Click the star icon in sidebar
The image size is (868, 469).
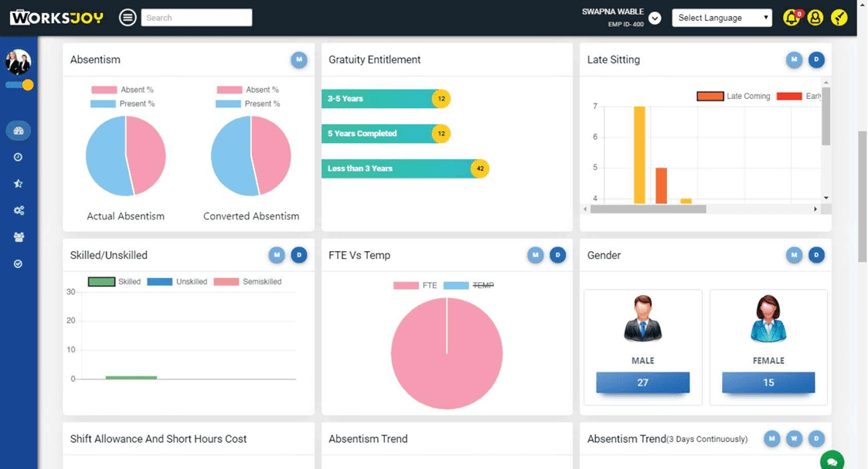pyautogui.click(x=18, y=184)
